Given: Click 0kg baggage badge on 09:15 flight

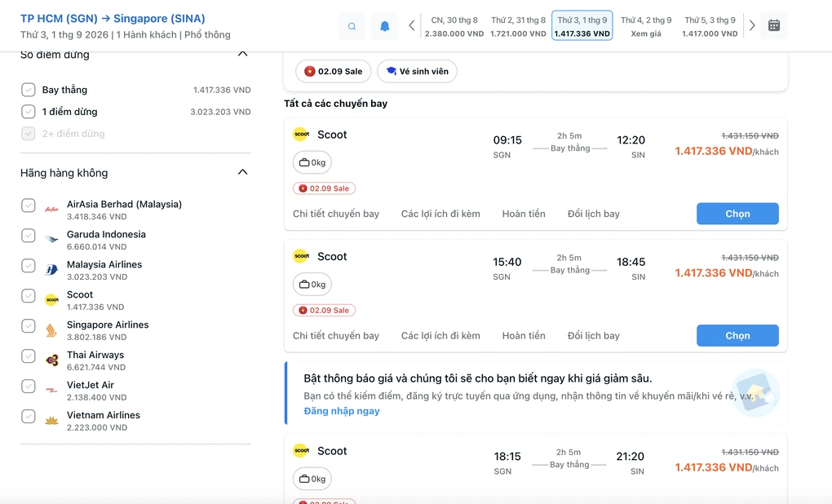Looking at the screenshot, I should click(312, 162).
